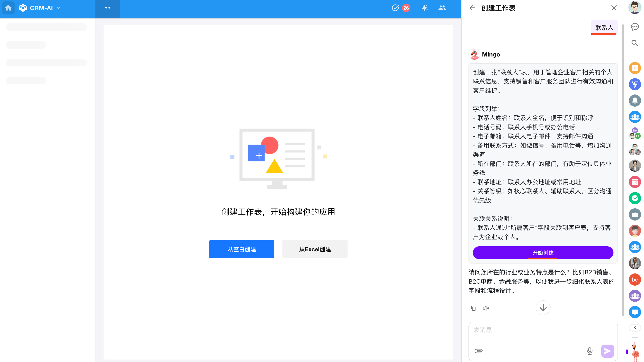The image size is (644, 362).
Task: Jump to the latest message with the round down-arrow button
Action: click(543, 308)
